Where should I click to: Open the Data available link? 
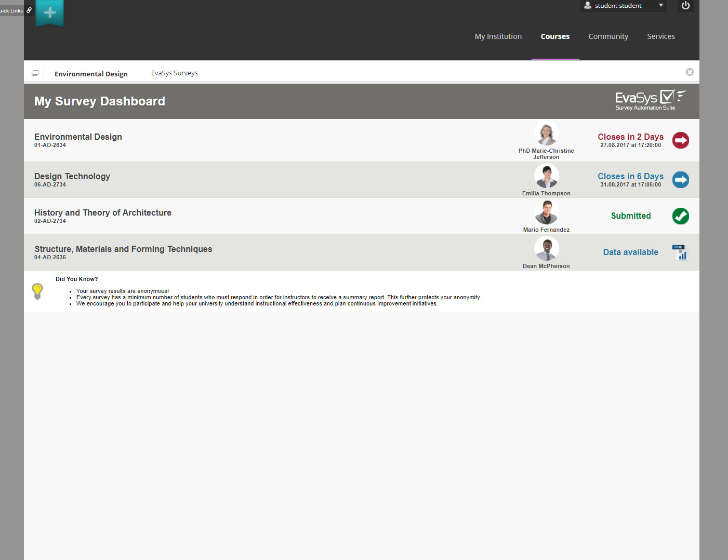630,252
